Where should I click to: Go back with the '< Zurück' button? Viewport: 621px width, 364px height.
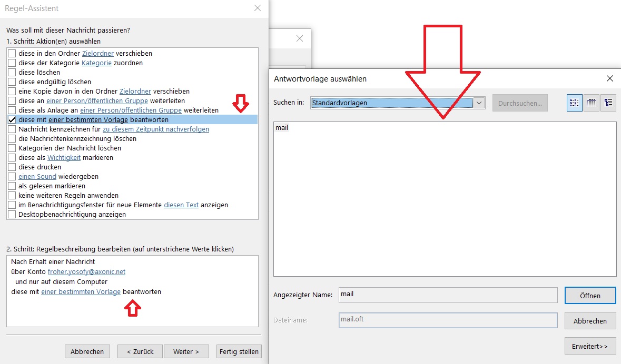point(140,351)
